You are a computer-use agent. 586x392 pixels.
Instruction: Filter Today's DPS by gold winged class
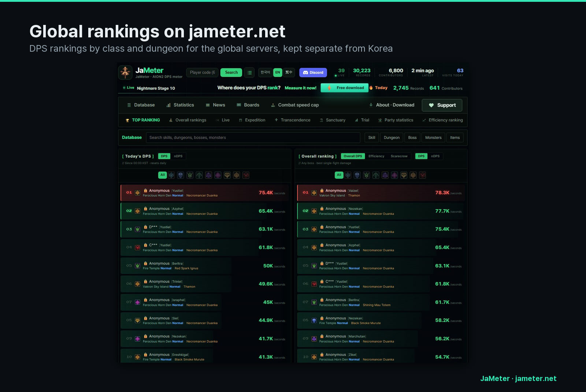[227, 175]
